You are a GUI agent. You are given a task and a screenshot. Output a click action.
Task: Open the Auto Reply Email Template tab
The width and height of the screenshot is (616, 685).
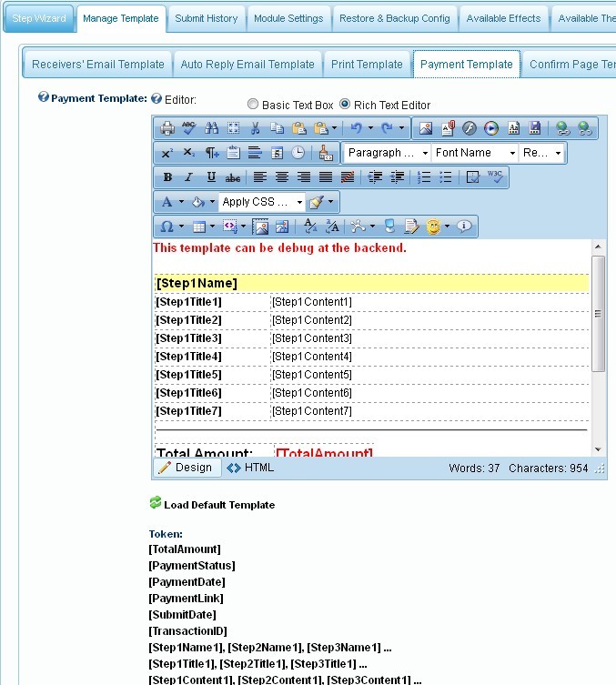point(247,65)
